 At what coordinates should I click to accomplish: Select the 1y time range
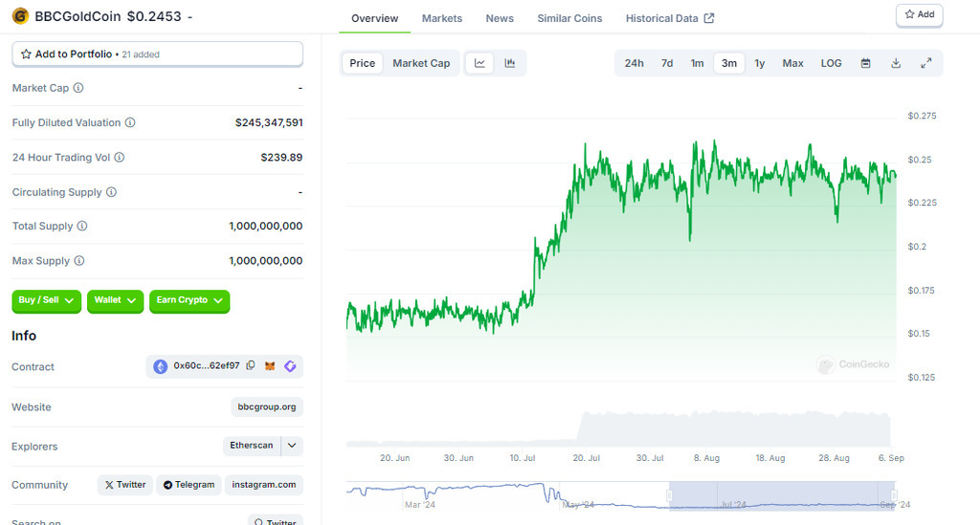(x=759, y=63)
